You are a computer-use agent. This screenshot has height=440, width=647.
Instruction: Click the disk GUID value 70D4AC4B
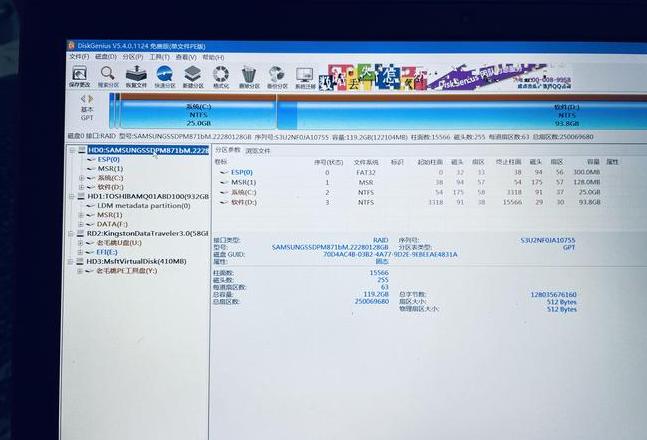click(x=390, y=255)
